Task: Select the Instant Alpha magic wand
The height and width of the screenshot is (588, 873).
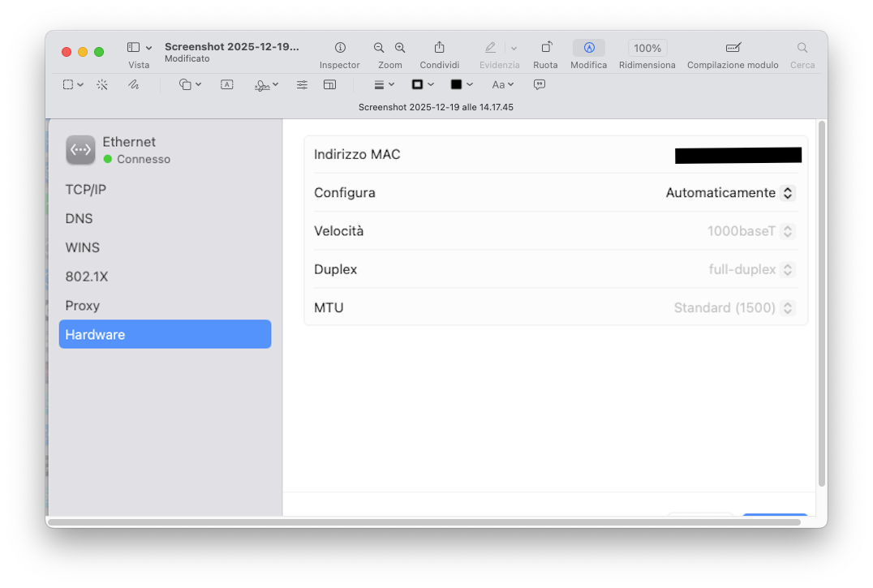Action: click(102, 84)
